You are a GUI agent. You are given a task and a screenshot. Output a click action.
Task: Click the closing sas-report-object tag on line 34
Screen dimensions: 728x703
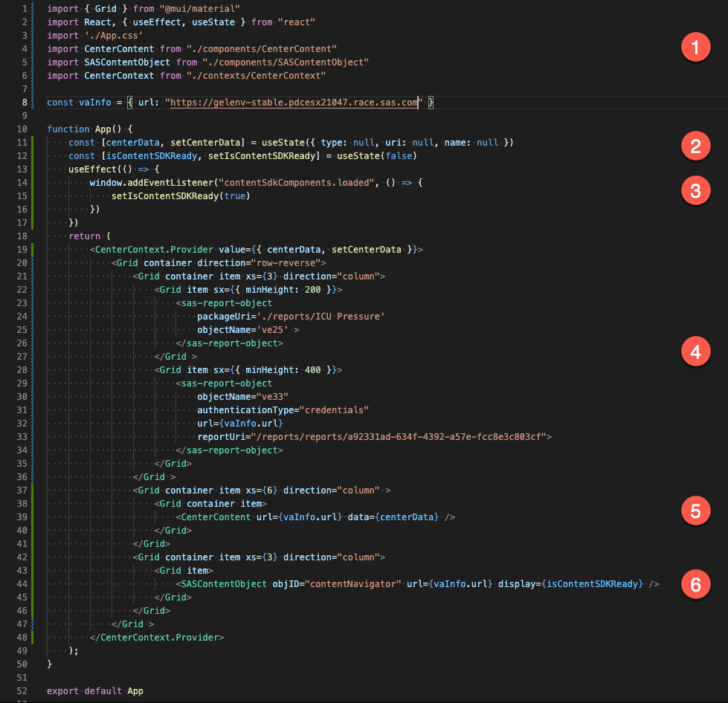[229, 450]
